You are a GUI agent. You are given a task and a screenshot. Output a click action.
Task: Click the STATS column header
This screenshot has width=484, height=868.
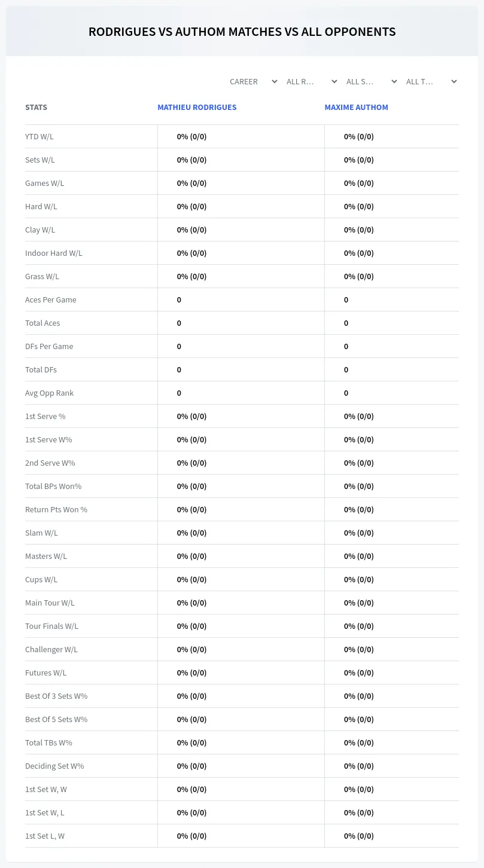click(36, 108)
